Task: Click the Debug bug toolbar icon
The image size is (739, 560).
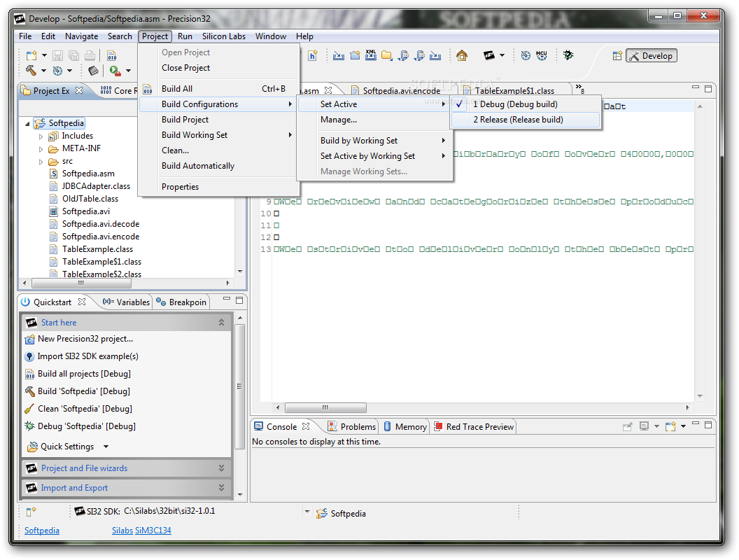Action: pos(568,55)
